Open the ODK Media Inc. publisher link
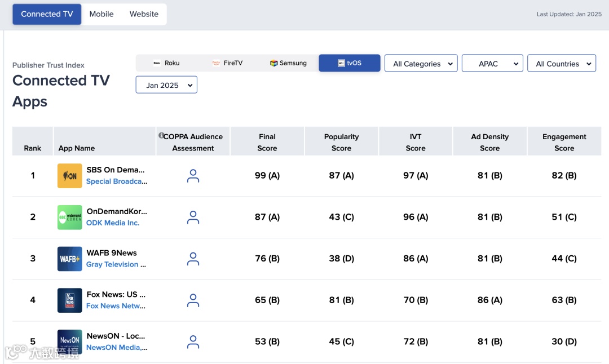The height and width of the screenshot is (364, 609). point(113,223)
